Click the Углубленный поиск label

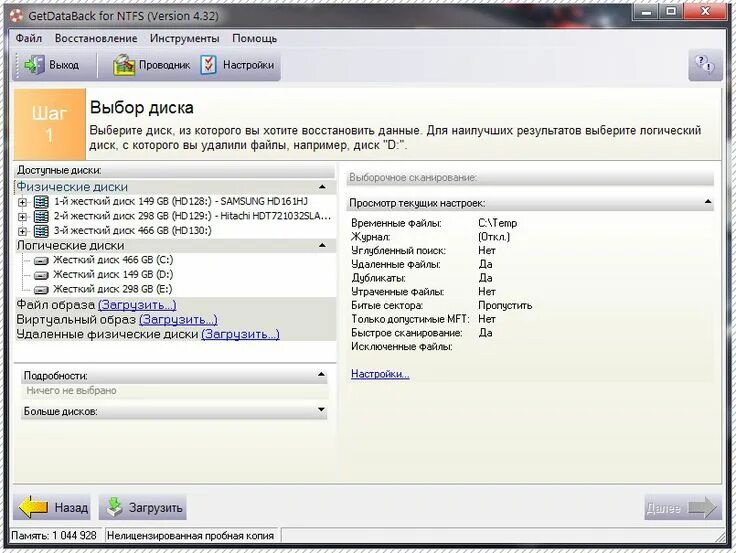click(x=398, y=251)
